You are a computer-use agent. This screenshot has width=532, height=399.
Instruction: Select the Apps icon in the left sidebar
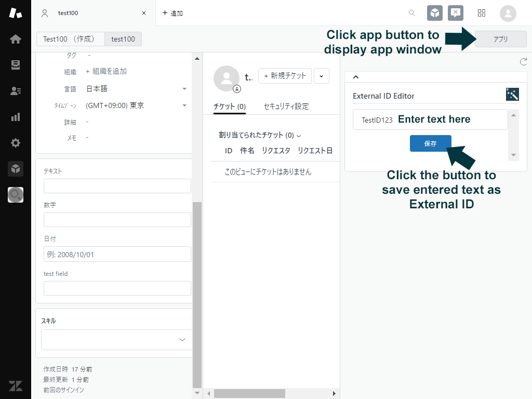click(15, 168)
